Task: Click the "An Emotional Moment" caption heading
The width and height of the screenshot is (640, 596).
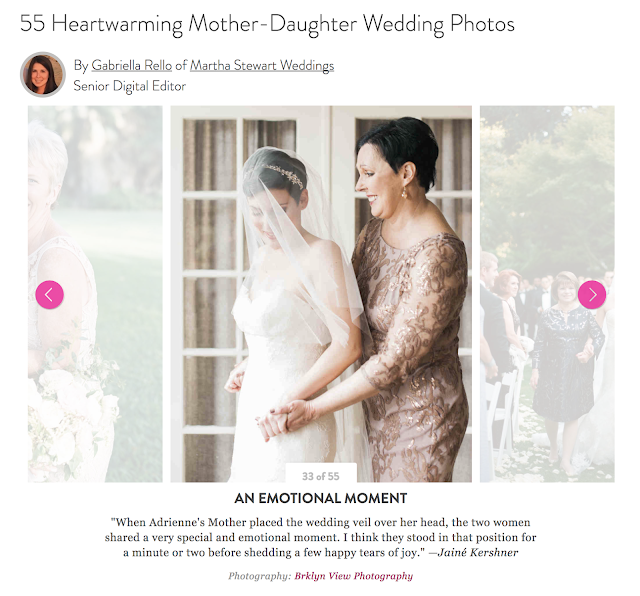Action: click(x=321, y=498)
